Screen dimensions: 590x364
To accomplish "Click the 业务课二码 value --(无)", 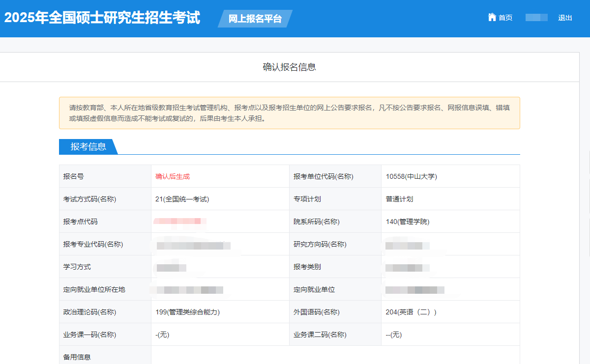I will click(394, 335).
